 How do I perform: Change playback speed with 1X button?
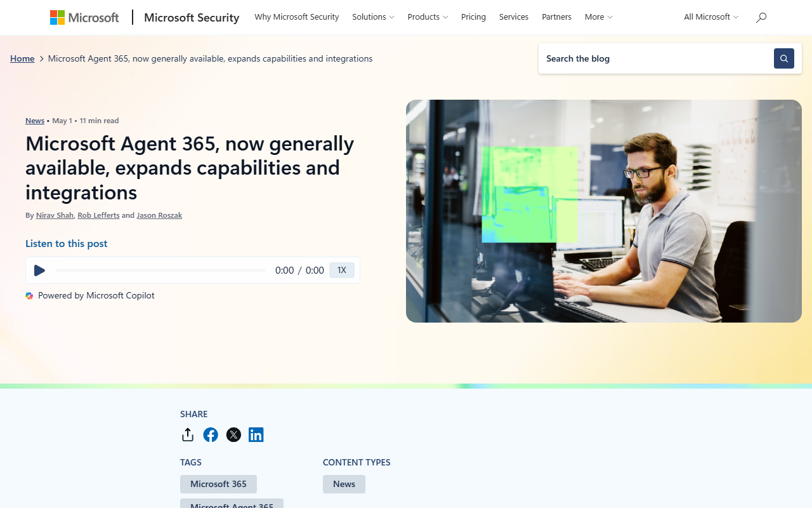tap(342, 271)
